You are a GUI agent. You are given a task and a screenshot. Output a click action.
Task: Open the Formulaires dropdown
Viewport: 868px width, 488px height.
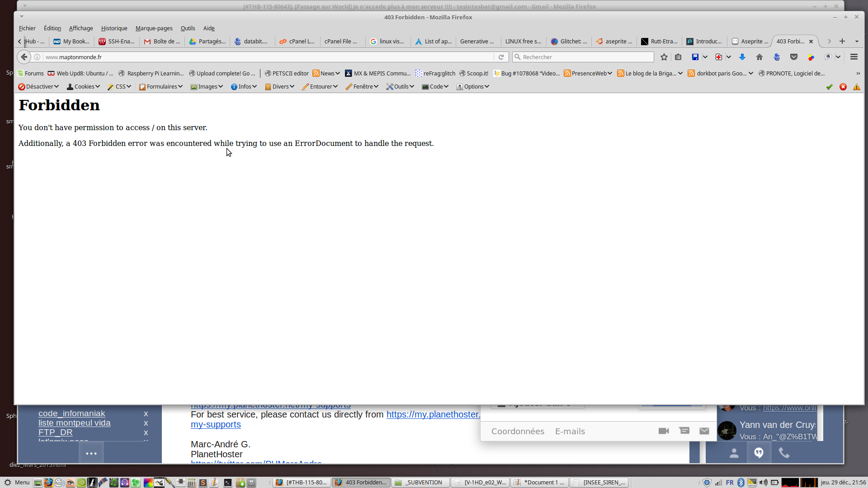[x=160, y=87]
